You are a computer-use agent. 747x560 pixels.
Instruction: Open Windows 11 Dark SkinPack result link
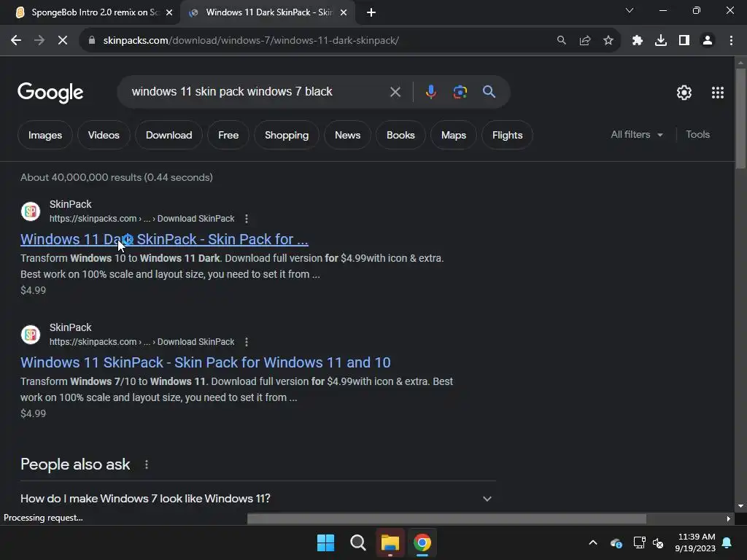pyautogui.click(x=164, y=239)
